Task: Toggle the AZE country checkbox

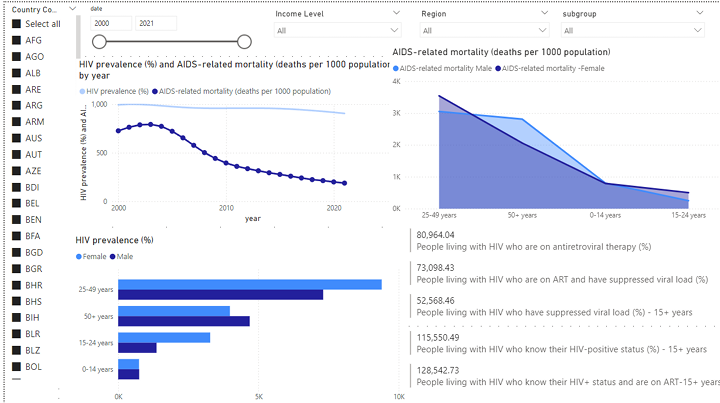Action: coord(17,171)
